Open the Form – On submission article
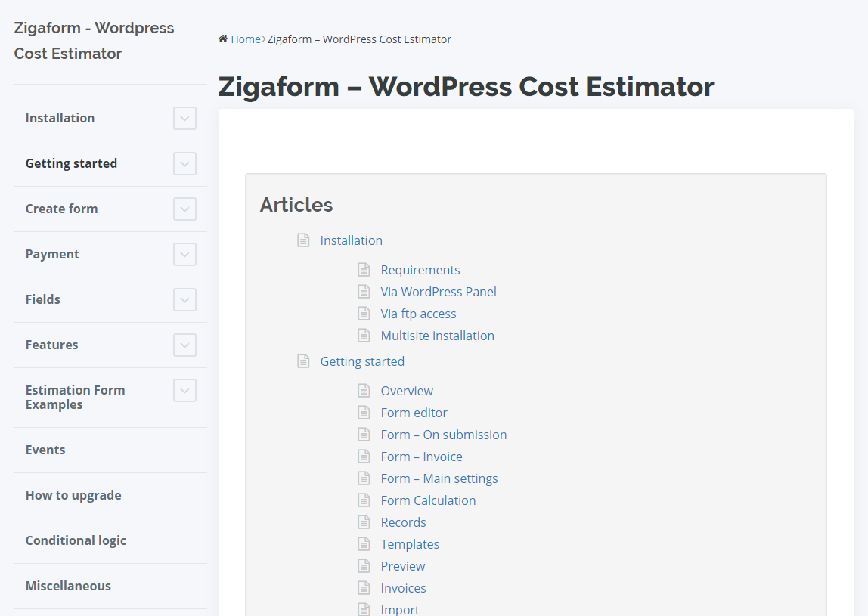 click(443, 435)
